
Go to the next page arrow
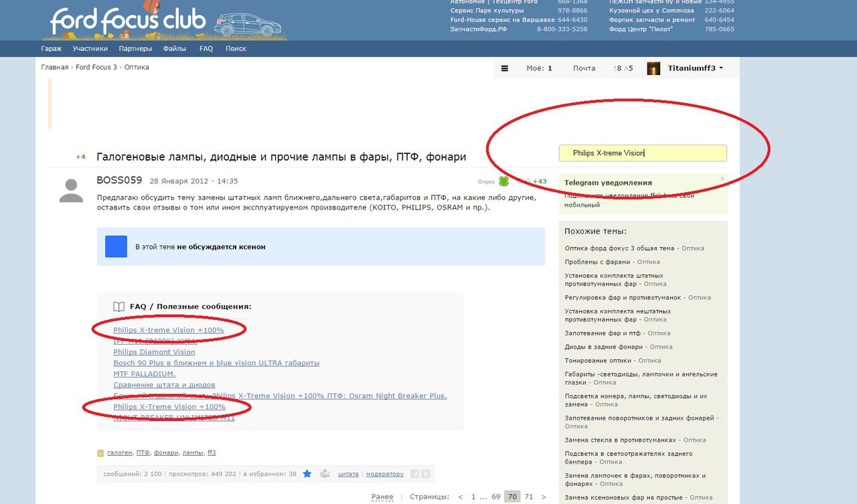544,497
